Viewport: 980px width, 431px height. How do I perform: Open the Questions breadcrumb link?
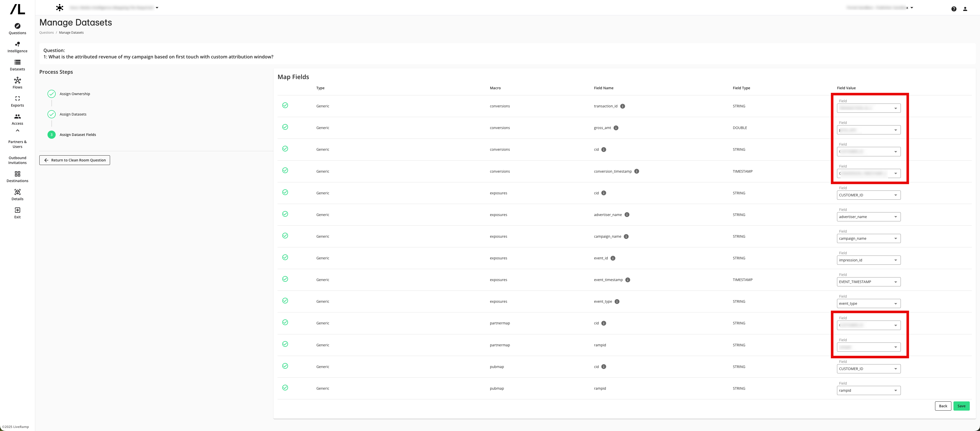click(x=46, y=32)
